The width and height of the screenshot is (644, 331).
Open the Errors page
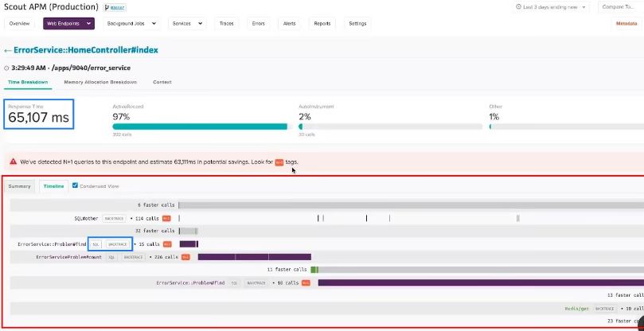click(259, 24)
